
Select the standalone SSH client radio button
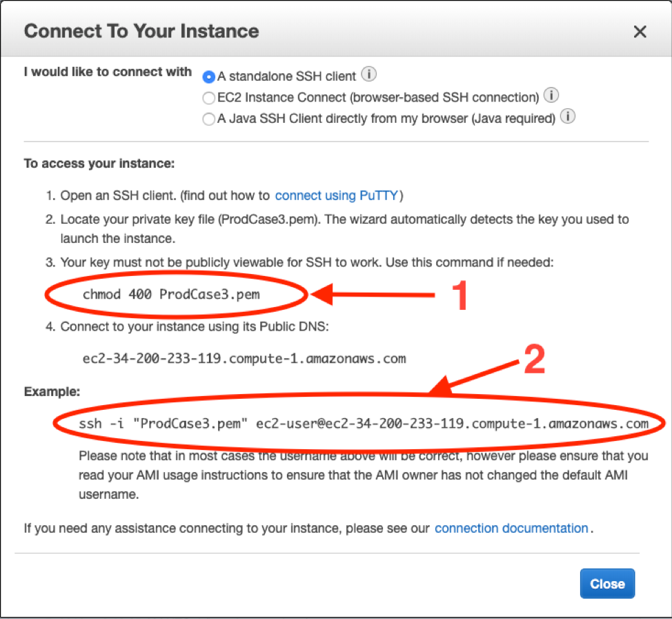[x=209, y=77]
